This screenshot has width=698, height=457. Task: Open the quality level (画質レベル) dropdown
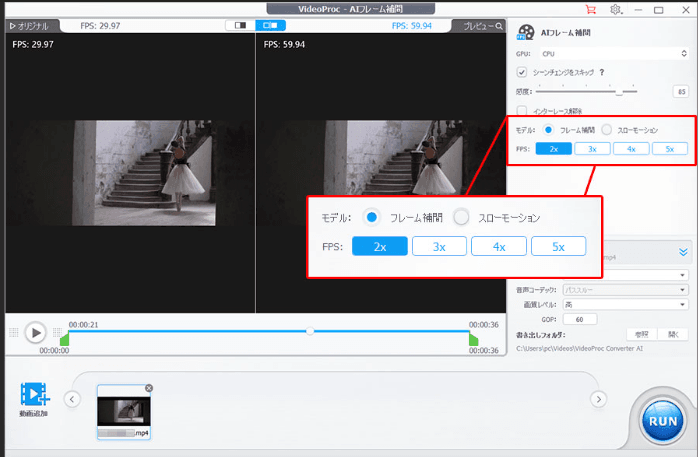pos(625,304)
